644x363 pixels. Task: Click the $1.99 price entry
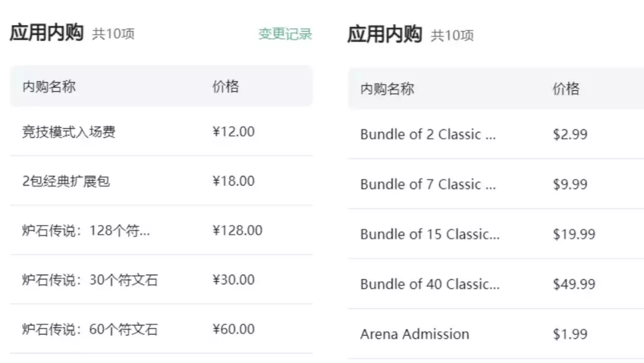point(570,334)
